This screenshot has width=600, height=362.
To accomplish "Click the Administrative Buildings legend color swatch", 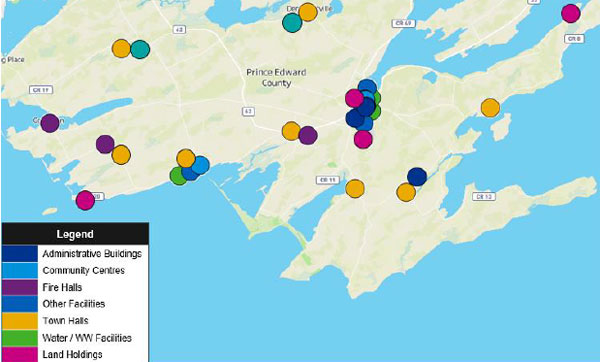I will pos(20,253).
